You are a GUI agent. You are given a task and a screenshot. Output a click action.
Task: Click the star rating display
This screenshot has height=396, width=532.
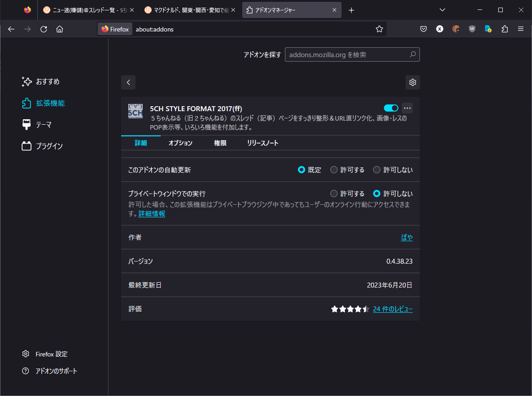tap(350, 309)
